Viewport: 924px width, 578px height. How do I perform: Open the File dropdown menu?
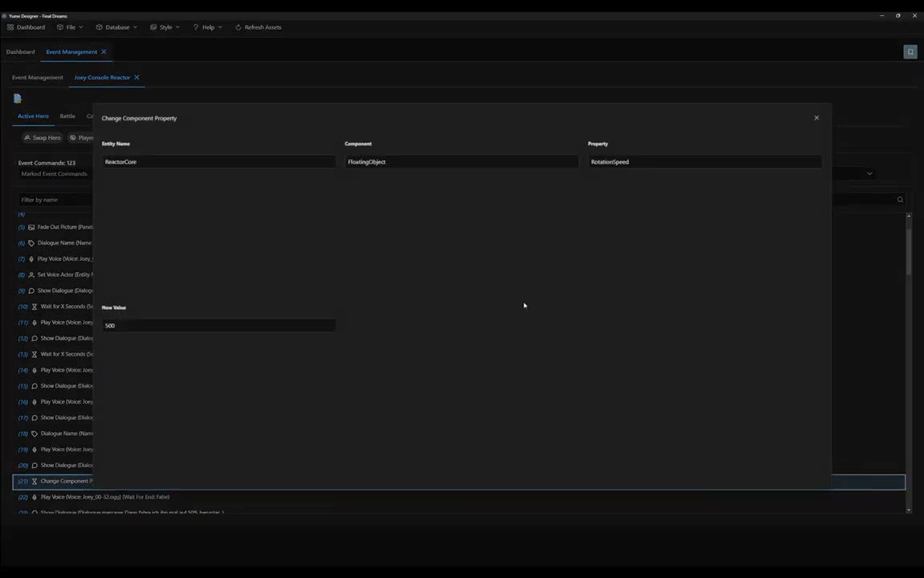(71, 26)
